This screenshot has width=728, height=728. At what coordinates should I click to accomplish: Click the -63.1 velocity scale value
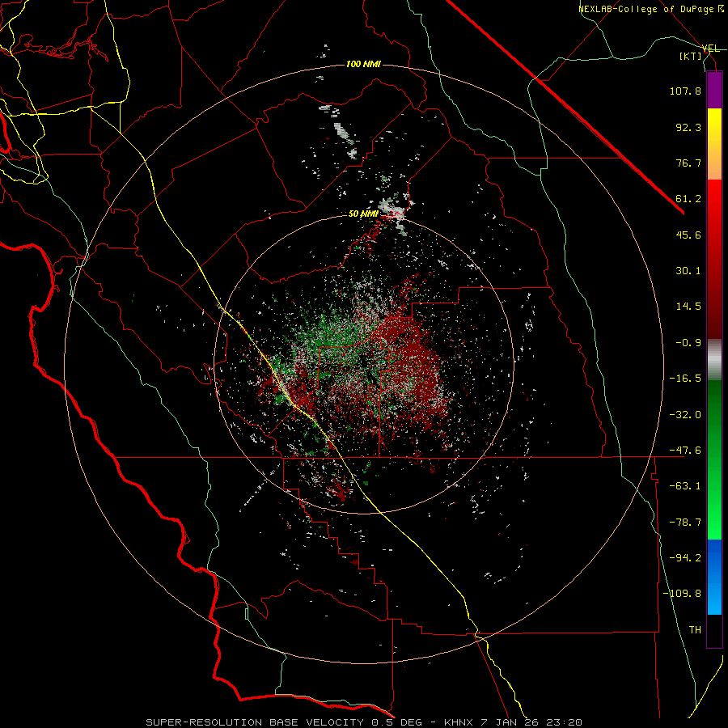(685, 486)
